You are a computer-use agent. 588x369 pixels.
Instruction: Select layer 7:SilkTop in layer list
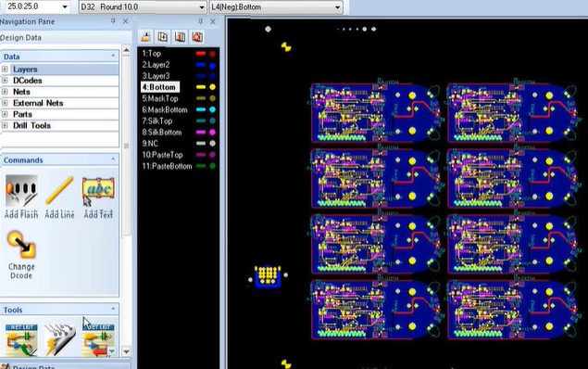pos(157,121)
